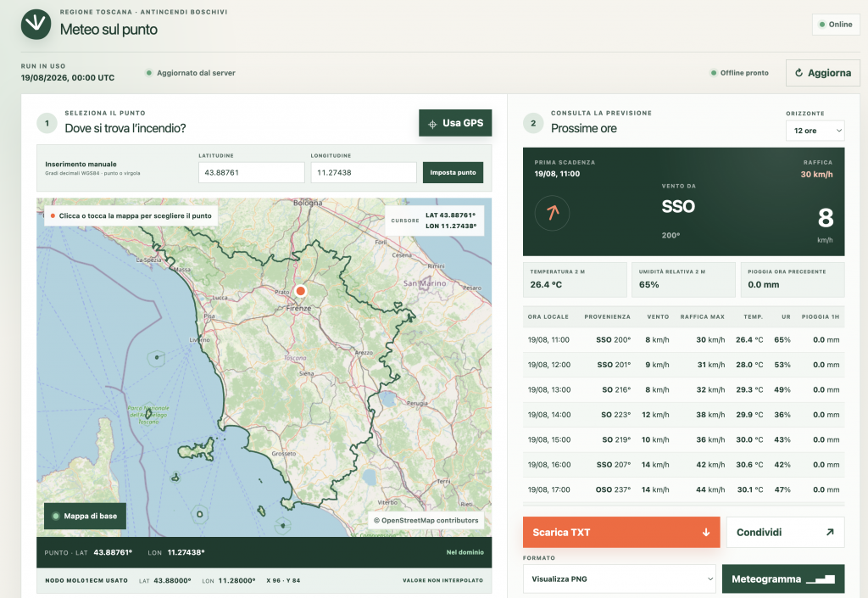
Task: Toggle the Mappa di base layer
Action: pos(86,516)
